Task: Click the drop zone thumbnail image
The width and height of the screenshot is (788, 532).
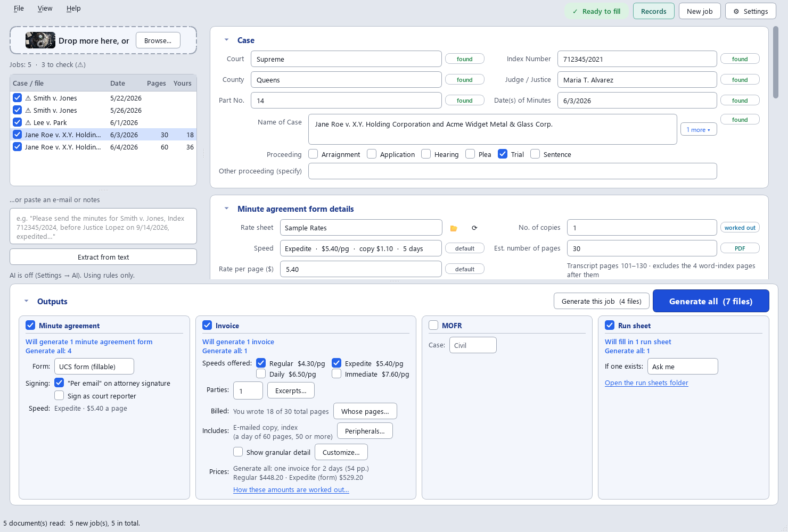Action: pos(40,40)
